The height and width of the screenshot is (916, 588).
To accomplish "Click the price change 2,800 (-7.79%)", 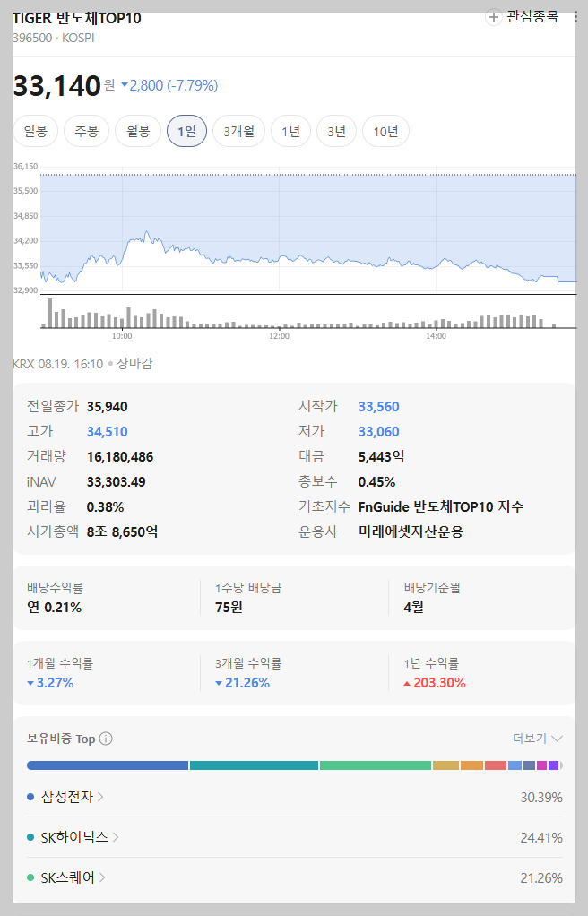I will pyautogui.click(x=169, y=85).
